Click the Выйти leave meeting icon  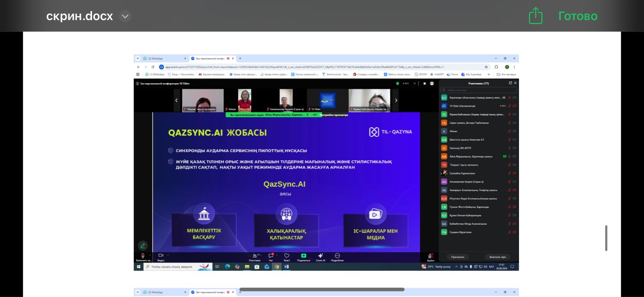pos(431,256)
